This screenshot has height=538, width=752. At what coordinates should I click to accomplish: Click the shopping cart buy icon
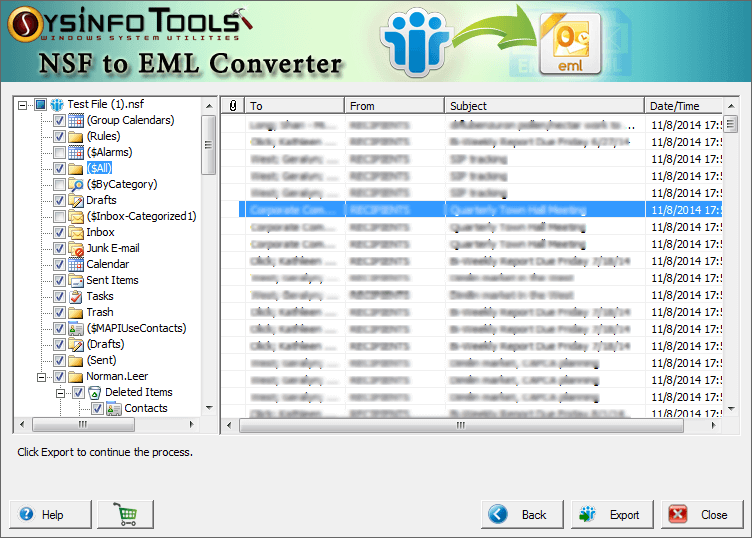pyautogui.click(x=126, y=514)
